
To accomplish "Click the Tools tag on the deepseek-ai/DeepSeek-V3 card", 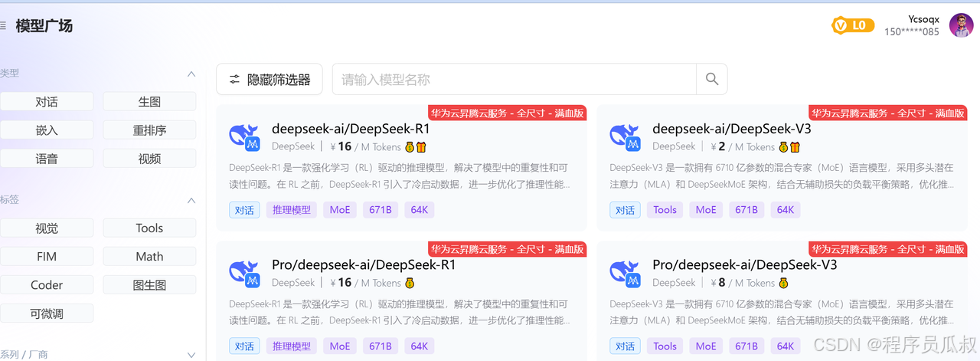I will [x=665, y=209].
